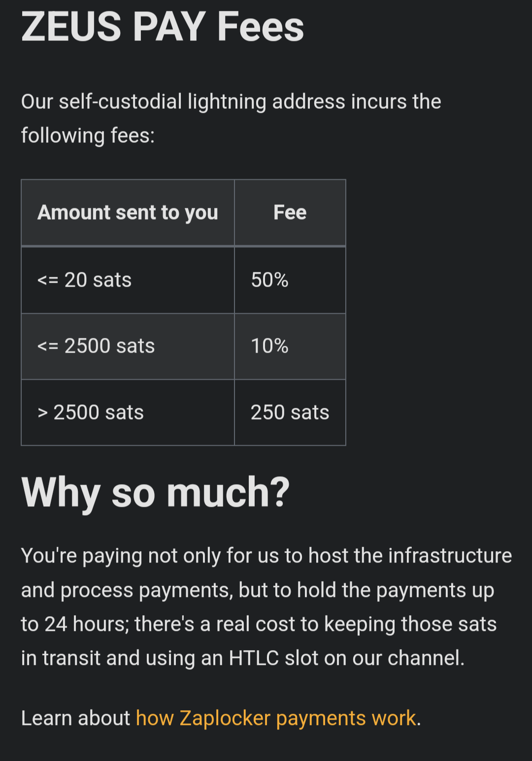
Task: Click the "Why so much?" heading
Action: click(156, 492)
